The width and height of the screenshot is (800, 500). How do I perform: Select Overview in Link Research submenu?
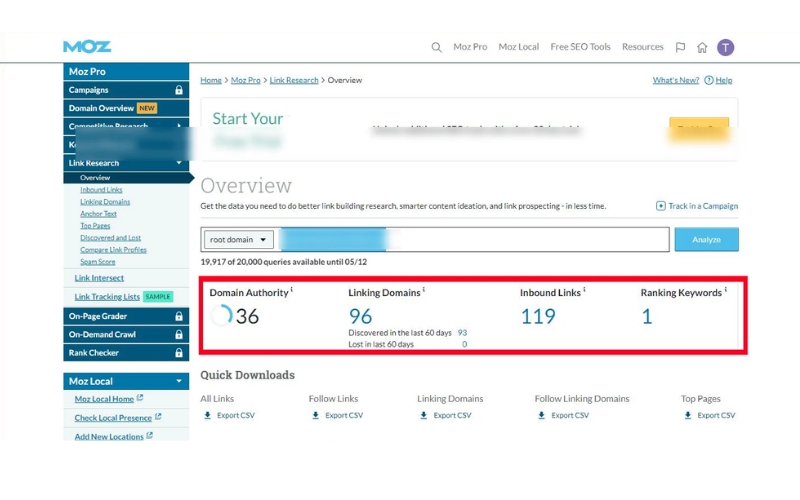click(x=126, y=178)
